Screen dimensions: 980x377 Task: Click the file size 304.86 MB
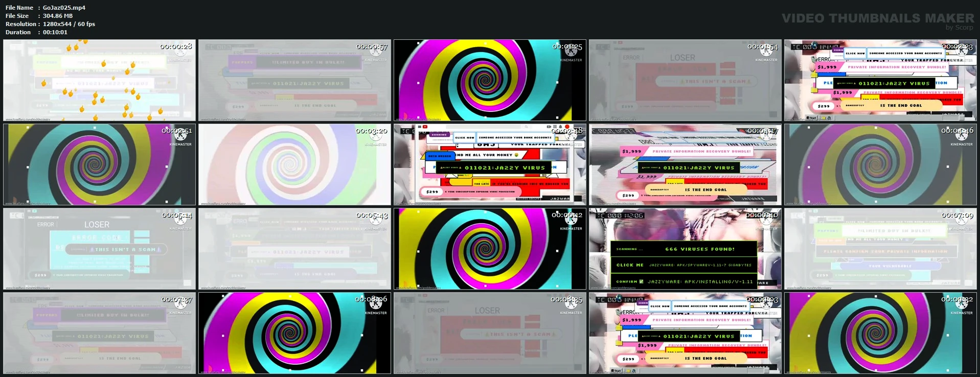[58, 16]
